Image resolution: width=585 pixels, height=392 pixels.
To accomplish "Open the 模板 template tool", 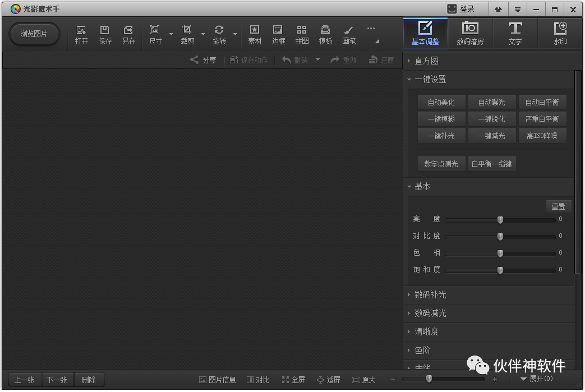I will [x=325, y=35].
